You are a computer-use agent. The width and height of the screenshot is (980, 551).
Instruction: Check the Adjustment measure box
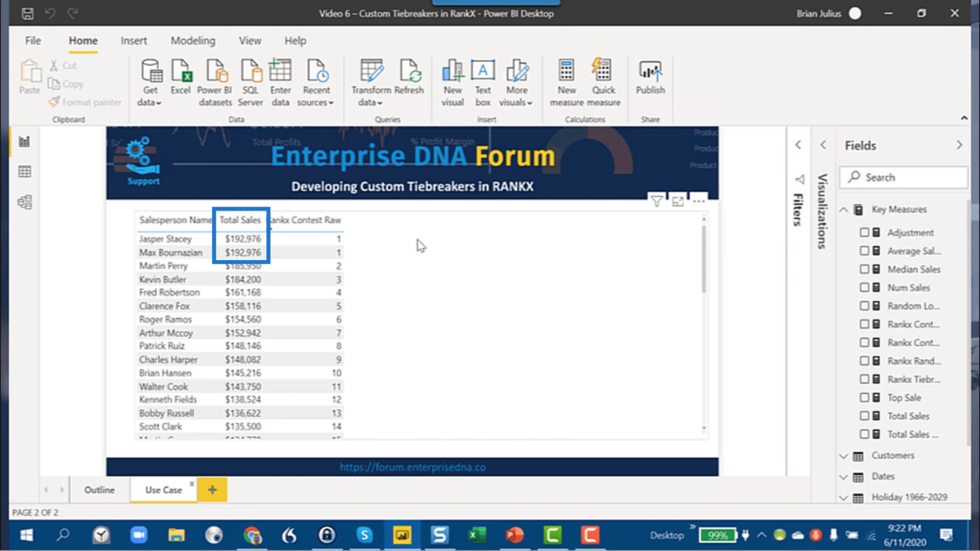(x=864, y=232)
